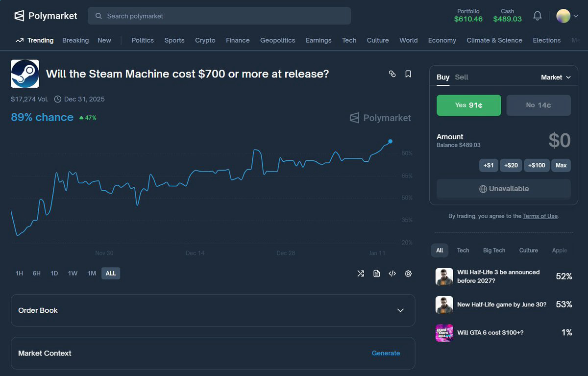This screenshot has height=376, width=588.
Task: Click the New Half-Life game thumbnail
Action: pos(444,304)
